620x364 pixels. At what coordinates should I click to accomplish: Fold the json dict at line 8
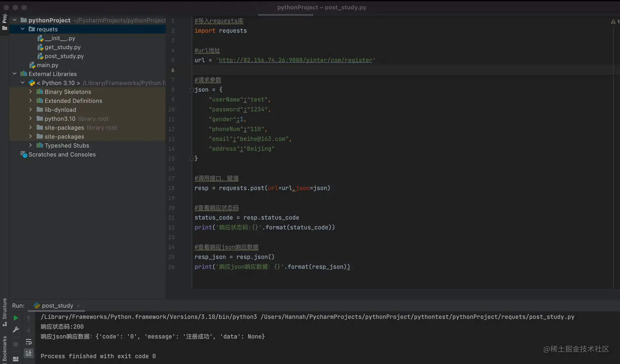point(191,90)
